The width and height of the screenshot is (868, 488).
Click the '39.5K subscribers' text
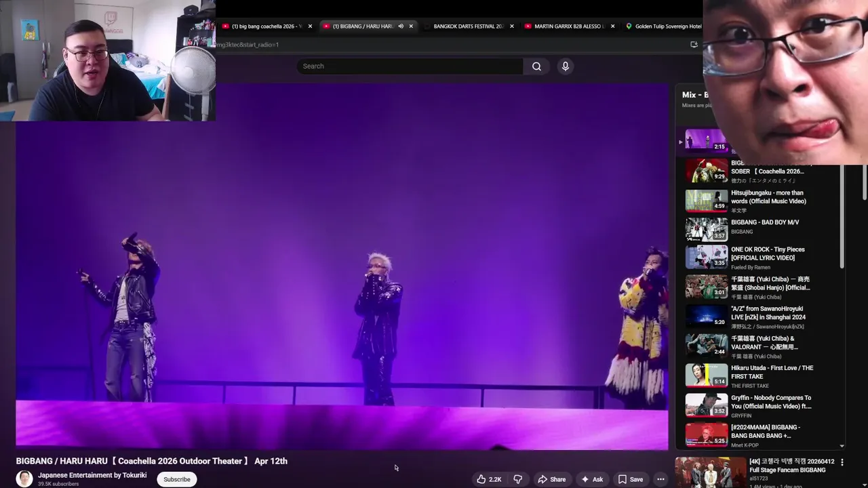tap(58, 484)
